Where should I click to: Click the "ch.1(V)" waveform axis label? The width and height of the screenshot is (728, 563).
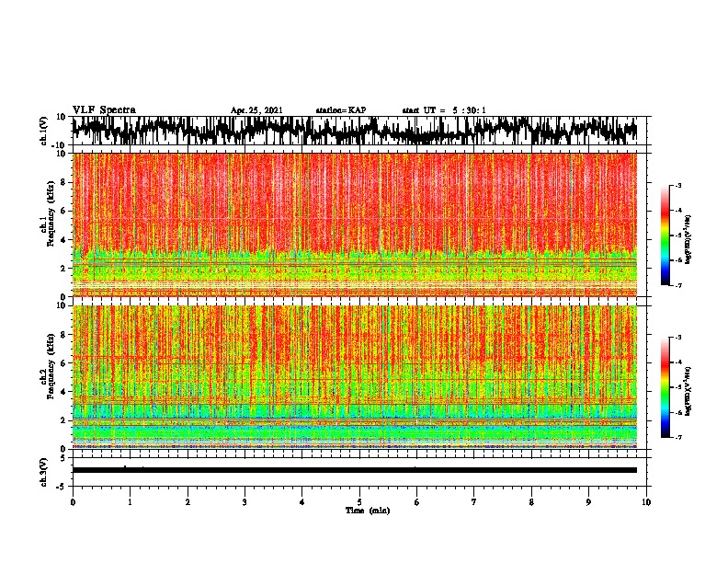click(44, 131)
